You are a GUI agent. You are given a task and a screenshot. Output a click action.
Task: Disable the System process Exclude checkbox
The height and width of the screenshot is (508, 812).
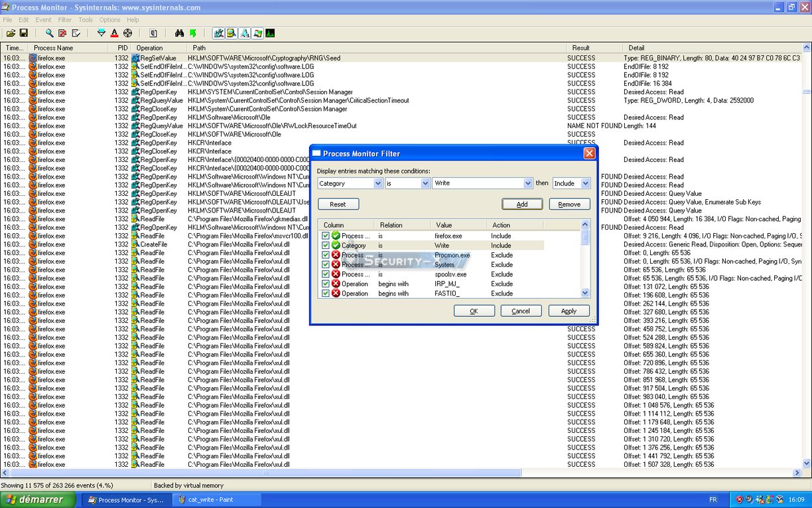[326, 265]
